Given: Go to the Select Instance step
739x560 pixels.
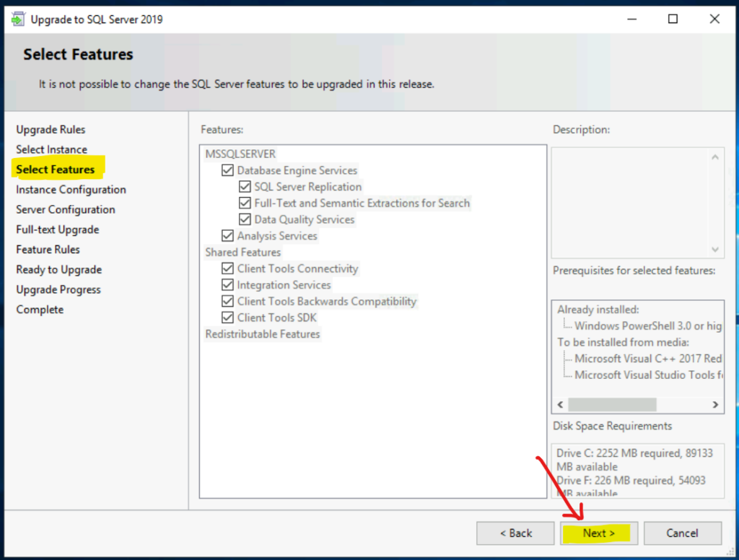Looking at the screenshot, I should [x=51, y=149].
